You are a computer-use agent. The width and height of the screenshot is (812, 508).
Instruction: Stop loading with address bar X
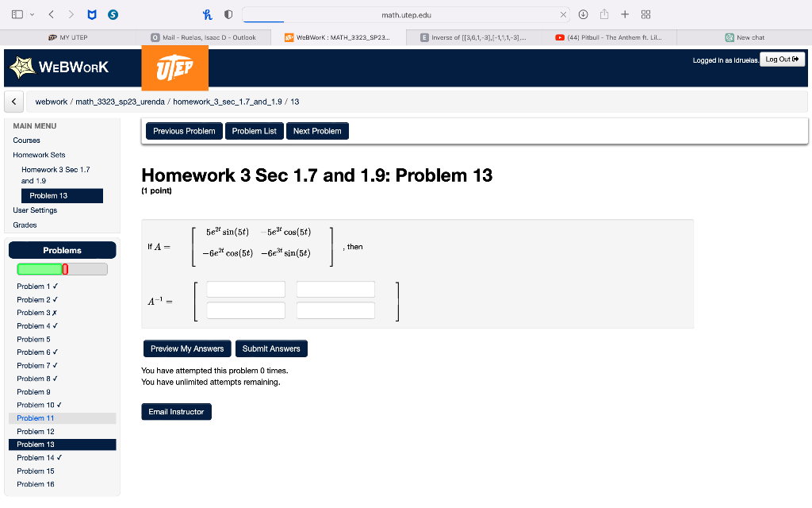coord(563,15)
